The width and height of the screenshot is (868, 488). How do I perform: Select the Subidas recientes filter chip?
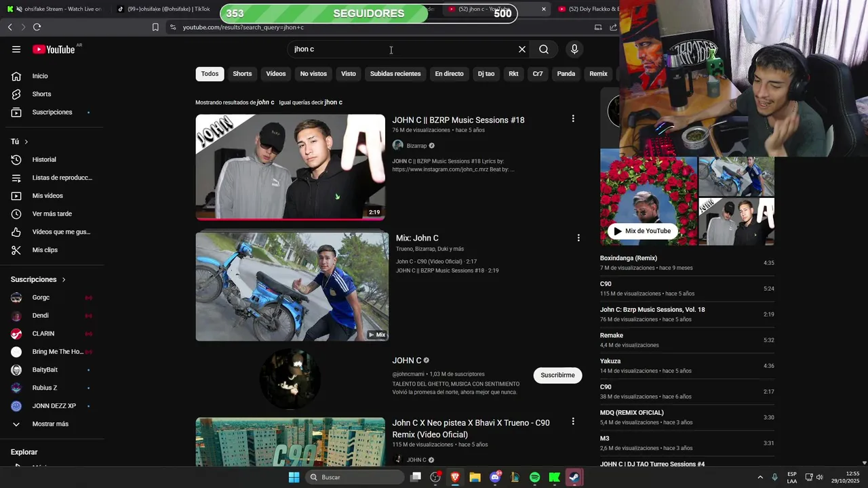point(395,74)
